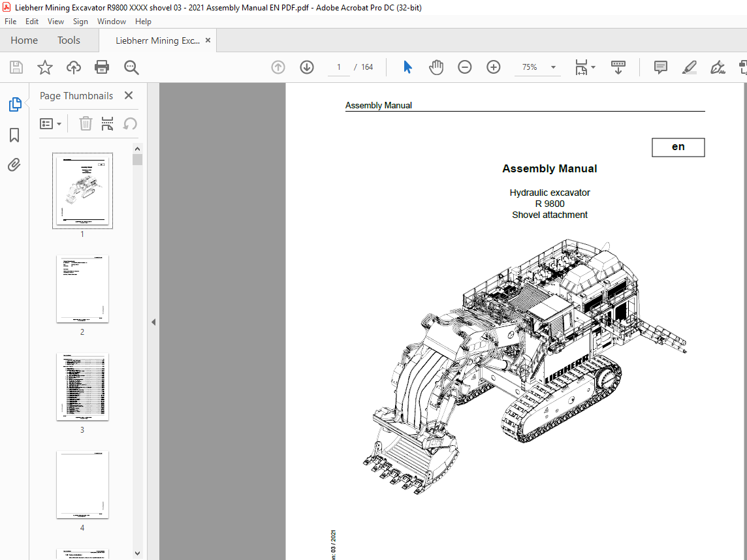The image size is (747, 560).
Task: Select the arrow Selection tool
Action: click(407, 67)
